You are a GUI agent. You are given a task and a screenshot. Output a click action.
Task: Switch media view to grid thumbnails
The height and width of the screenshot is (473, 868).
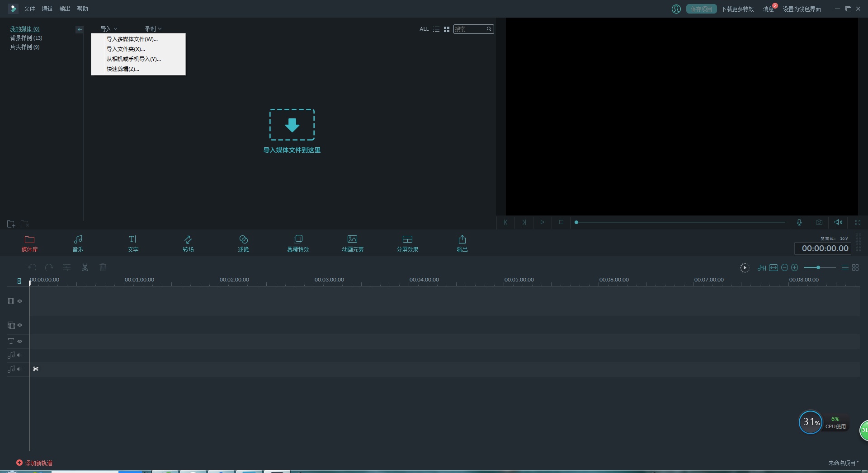click(447, 29)
